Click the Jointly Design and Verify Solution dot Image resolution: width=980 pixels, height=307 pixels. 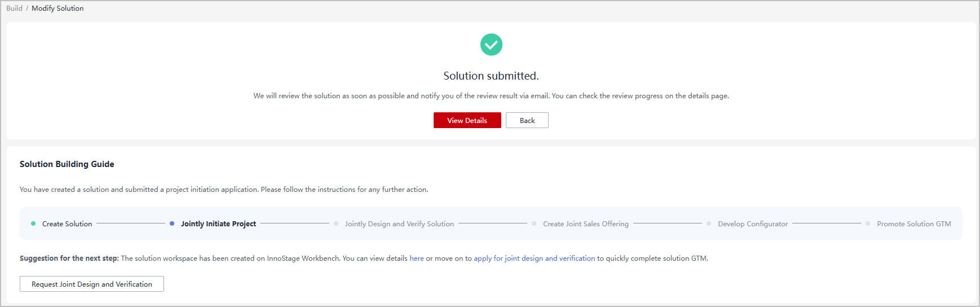(336, 223)
